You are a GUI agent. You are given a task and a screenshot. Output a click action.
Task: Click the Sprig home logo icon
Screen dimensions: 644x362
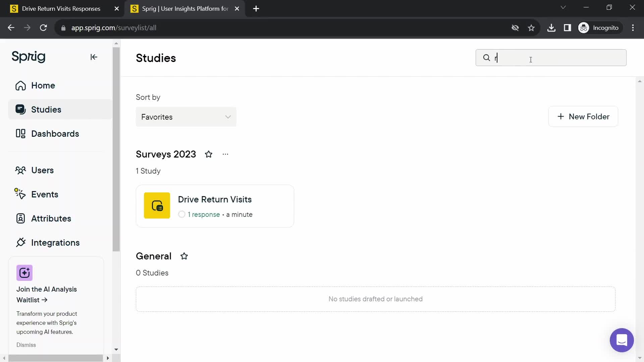[x=28, y=57]
